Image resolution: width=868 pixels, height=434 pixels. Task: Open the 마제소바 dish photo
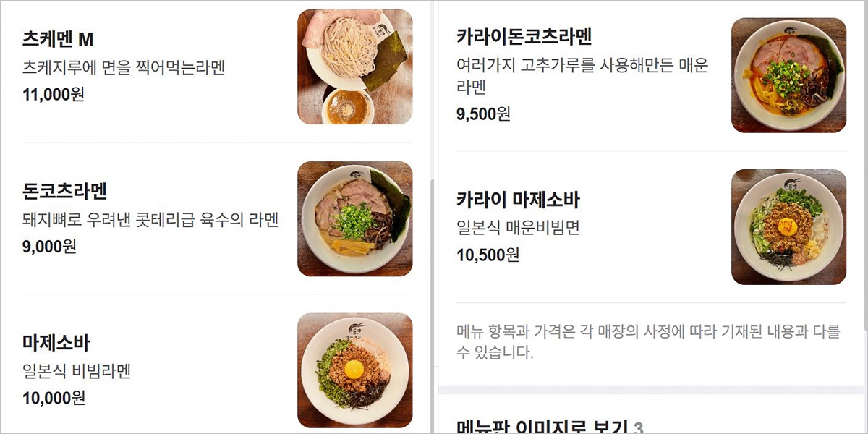pos(355,370)
